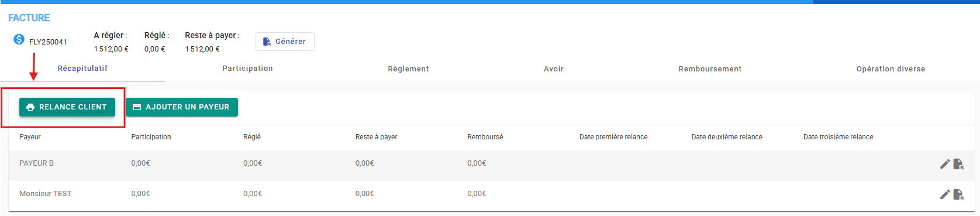The image size is (980, 216).
Task: Select the PAYEUR B row name
Action: [x=36, y=163]
